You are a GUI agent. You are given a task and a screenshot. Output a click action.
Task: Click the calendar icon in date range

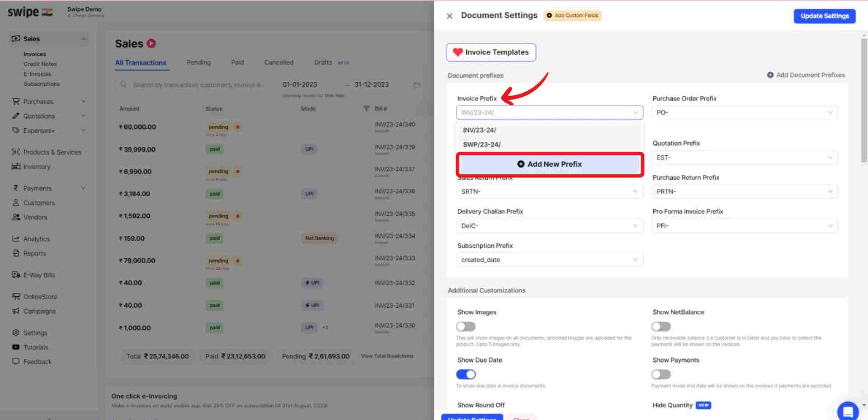point(417,85)
